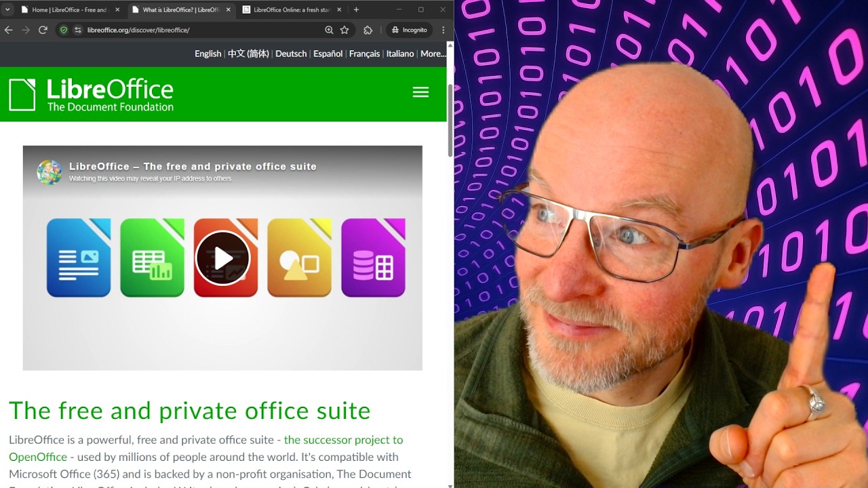Open the tab search dropdown arrow
Image resolution: width=868 pixels, height=488 pixels.
[x=8, y=9]
